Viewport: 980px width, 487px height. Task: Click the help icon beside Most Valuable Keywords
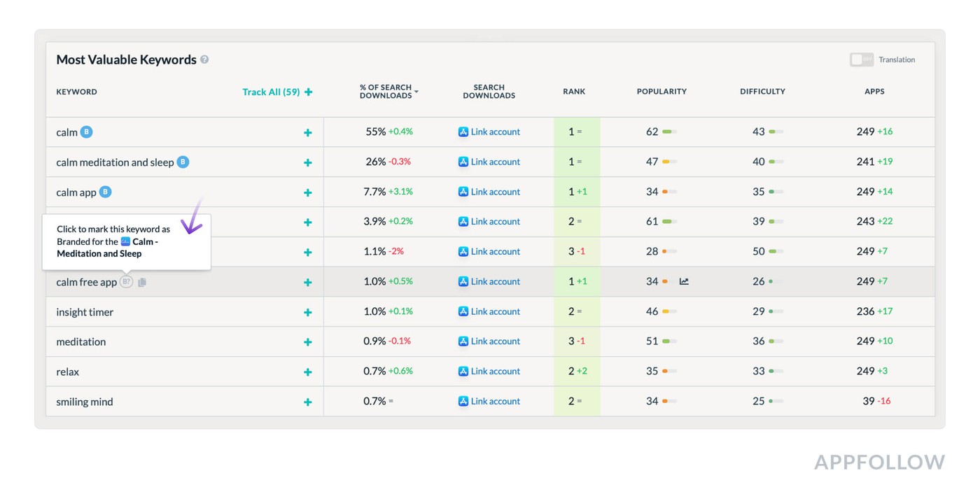204,60
